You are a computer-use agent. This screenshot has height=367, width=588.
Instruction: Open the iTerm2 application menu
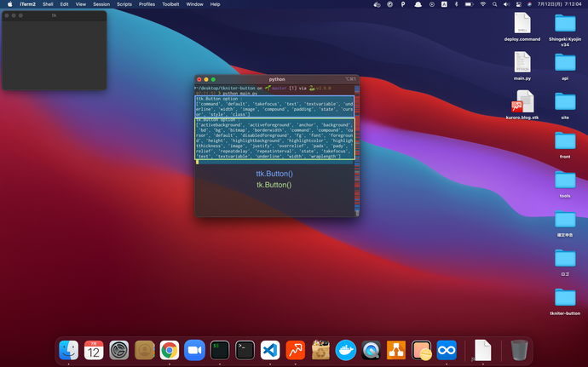point(27,4)
